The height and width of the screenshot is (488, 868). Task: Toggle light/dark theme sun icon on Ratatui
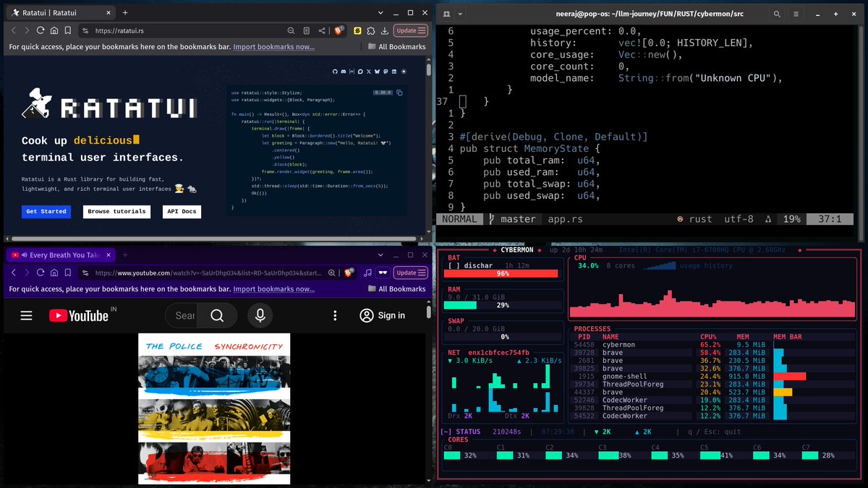404,72
